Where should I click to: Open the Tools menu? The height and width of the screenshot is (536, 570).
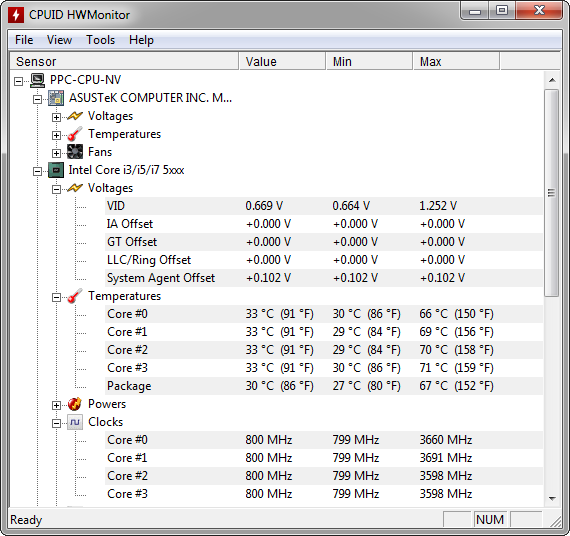[100, 40]
